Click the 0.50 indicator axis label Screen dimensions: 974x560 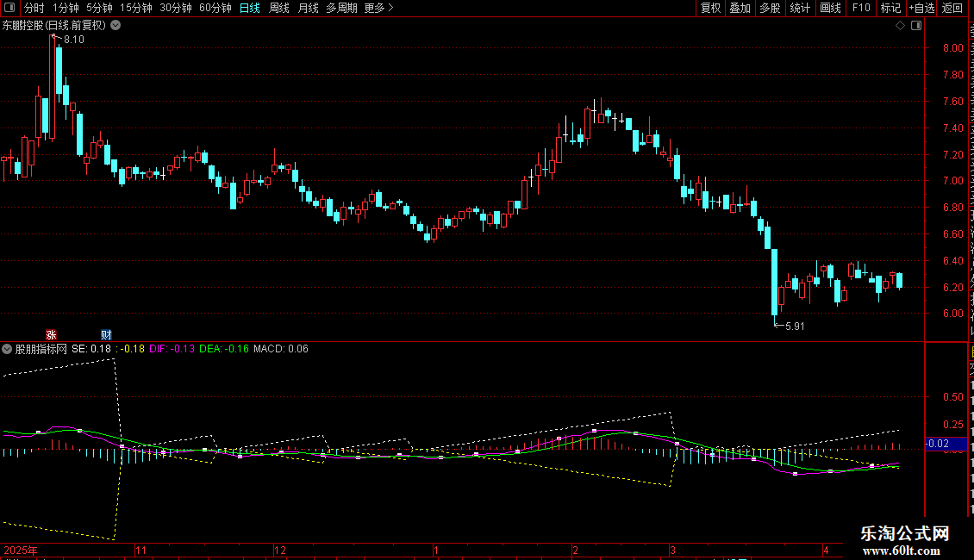(x=952, y=397)
